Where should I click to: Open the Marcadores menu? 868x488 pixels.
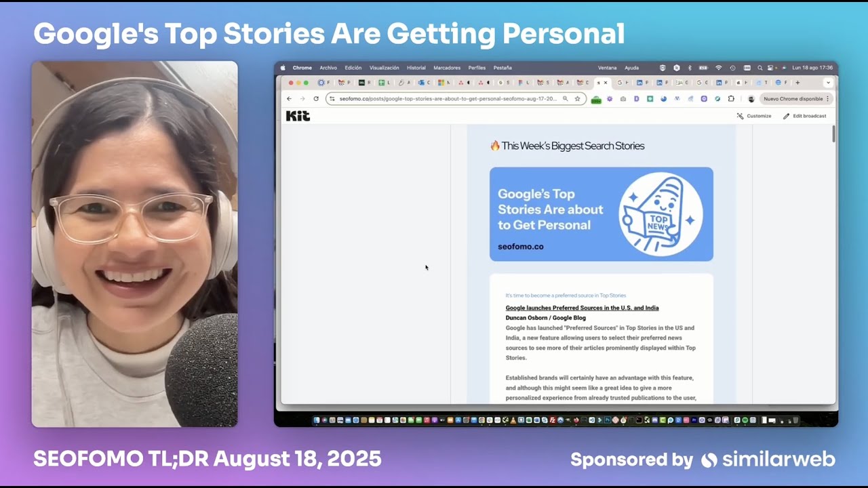pyautogui.click(x=447, y=68)
